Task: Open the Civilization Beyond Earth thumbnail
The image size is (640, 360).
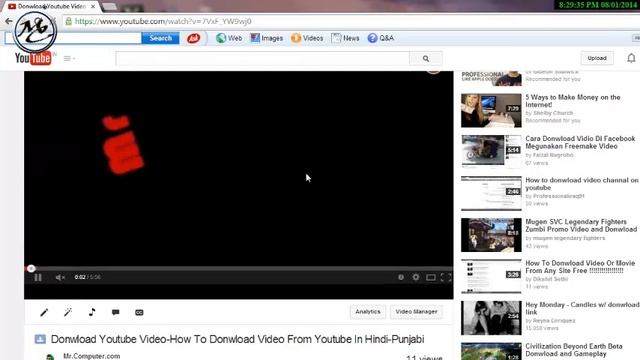Action: tap(491, 351)
